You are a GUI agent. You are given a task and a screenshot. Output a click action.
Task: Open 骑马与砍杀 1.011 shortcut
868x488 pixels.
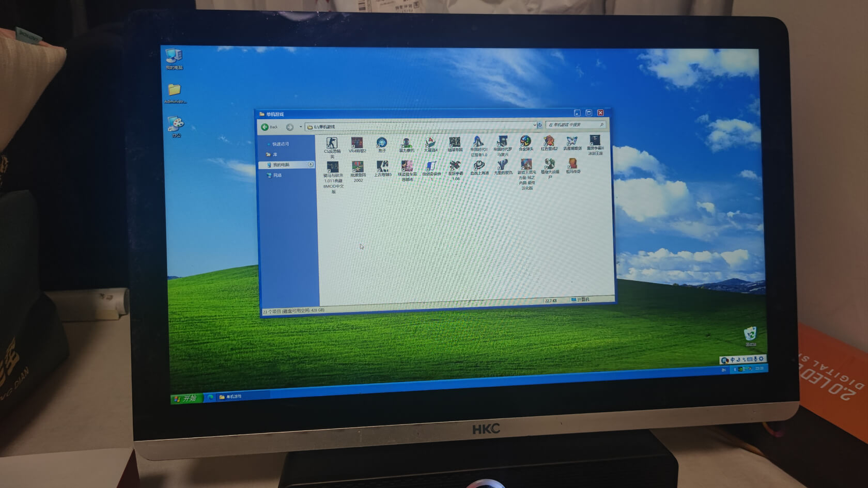click(x=333, y=177)
